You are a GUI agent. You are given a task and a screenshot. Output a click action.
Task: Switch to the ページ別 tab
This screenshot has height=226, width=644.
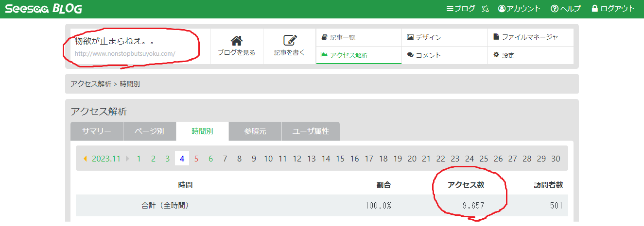[149, 131]
